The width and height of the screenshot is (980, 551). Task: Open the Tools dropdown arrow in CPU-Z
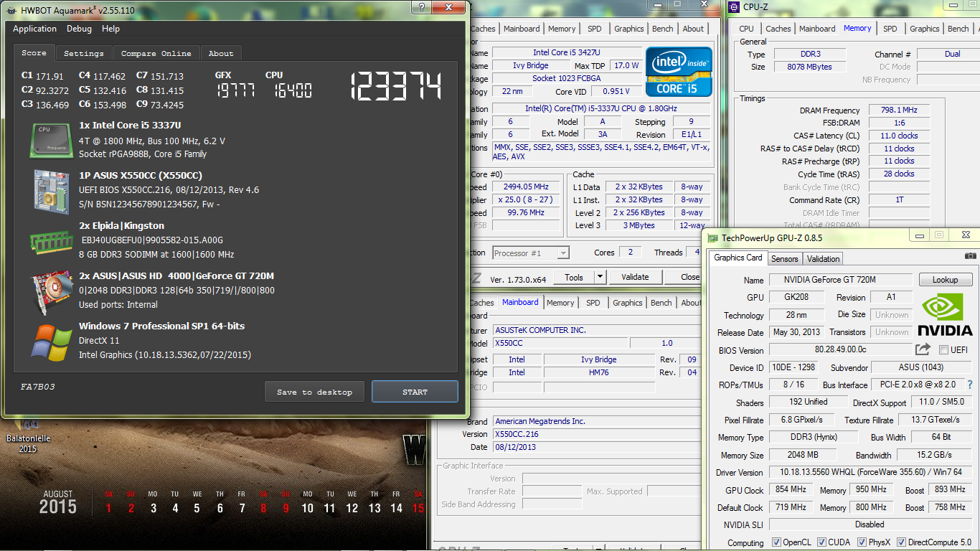tap(600, 277)
